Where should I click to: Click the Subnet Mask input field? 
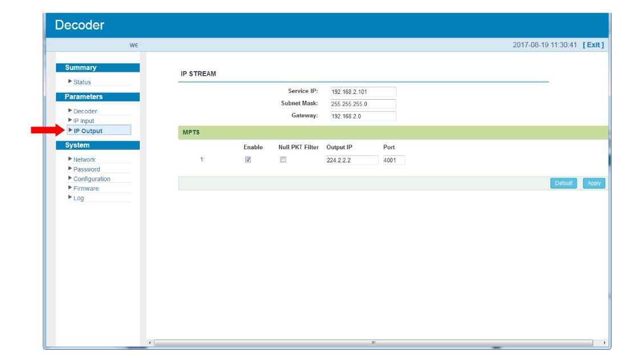pyautogui.click(x=362, y=104)
